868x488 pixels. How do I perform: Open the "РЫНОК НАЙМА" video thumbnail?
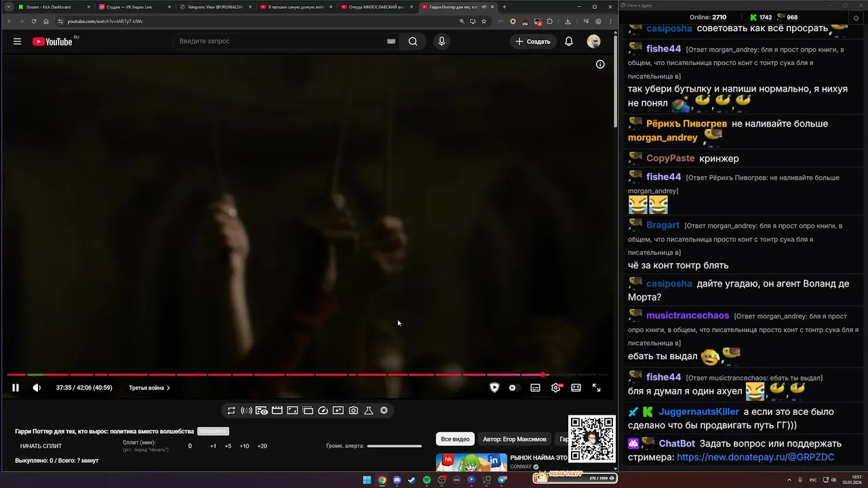[x=471, y=462]
